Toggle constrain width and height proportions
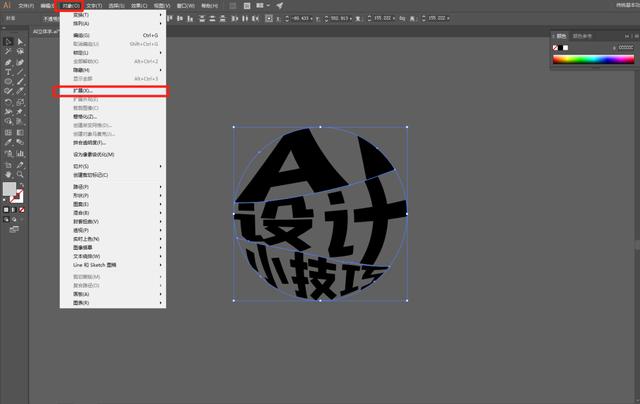Screen dimensions: 640x404 pyautogui.click(x=402, y=18)
